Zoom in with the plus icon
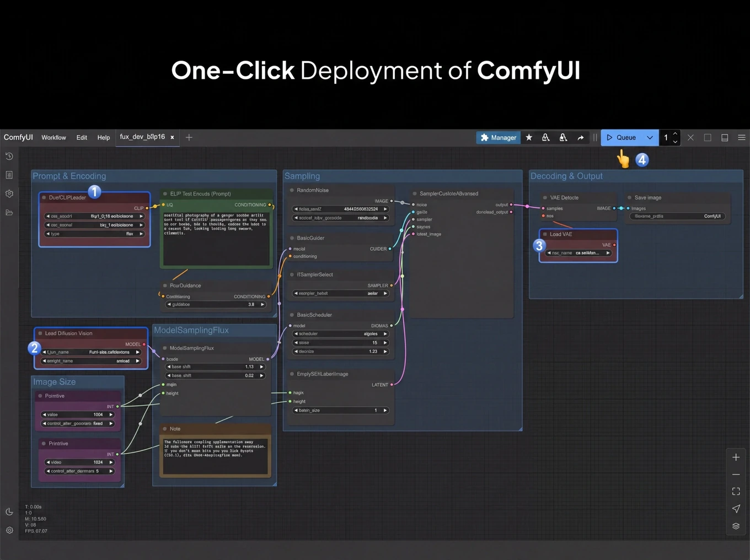This screenshot has height=560, width=750. click(x=736, y=457)
